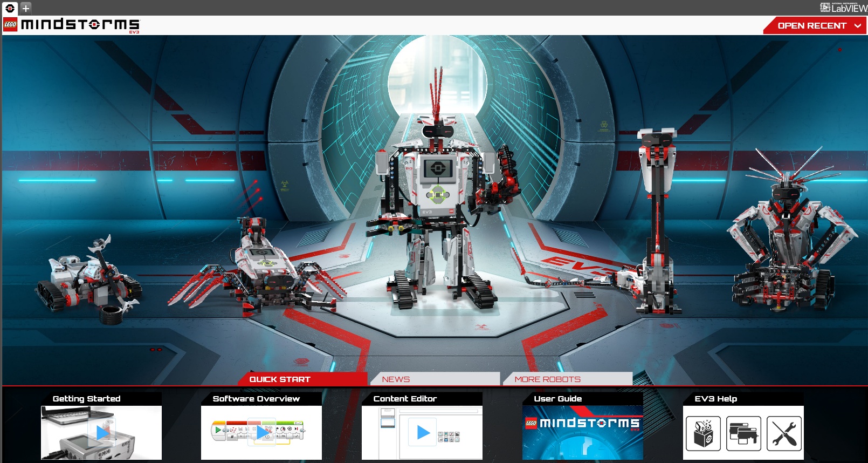Open the OPEN RECENT dropdown
Viewport: 868px width, 463px height.
click(x=816, y=25)
